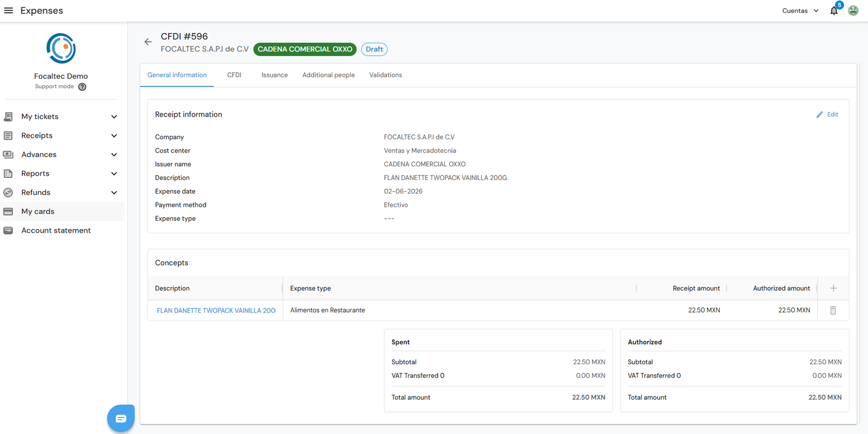Open the user avatar menu
This screenshot has height=434, width=868.
(853, 10)
